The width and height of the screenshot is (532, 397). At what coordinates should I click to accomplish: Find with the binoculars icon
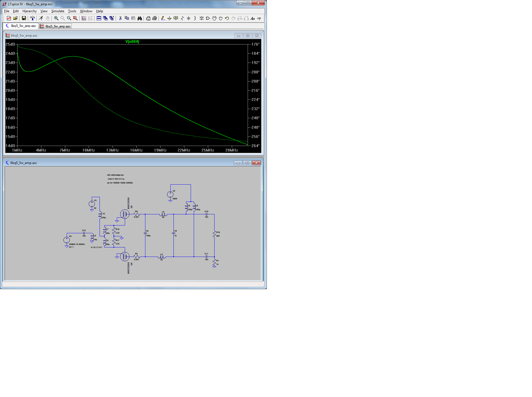point(140,18)
